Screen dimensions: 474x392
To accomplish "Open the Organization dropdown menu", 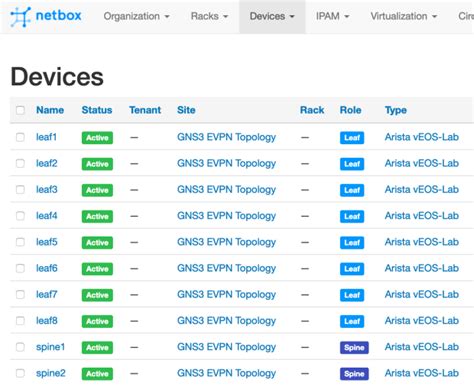I will tap(137, 16).
